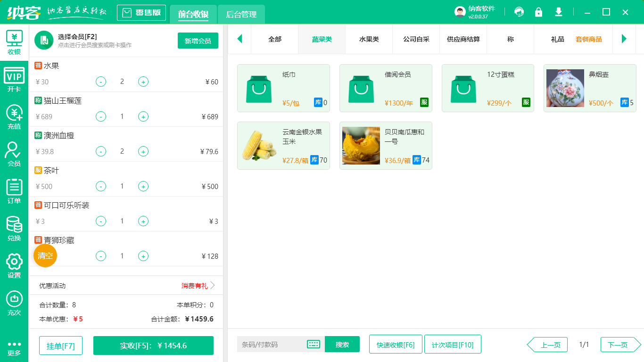Click the right arrow beside 套餐商品
This screenshot has height=362, width=644.
[625, 39]
